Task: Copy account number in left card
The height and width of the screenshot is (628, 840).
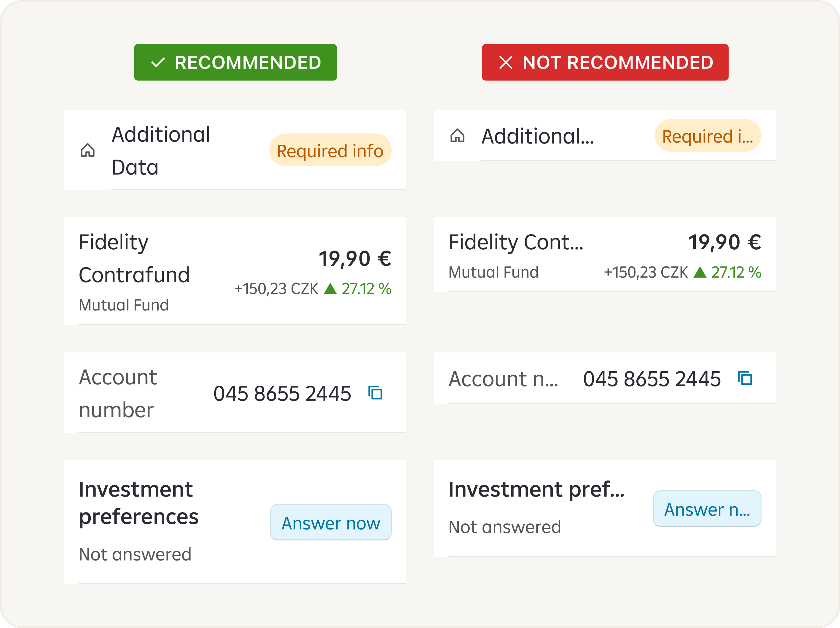Action: [x=375, y=393]
